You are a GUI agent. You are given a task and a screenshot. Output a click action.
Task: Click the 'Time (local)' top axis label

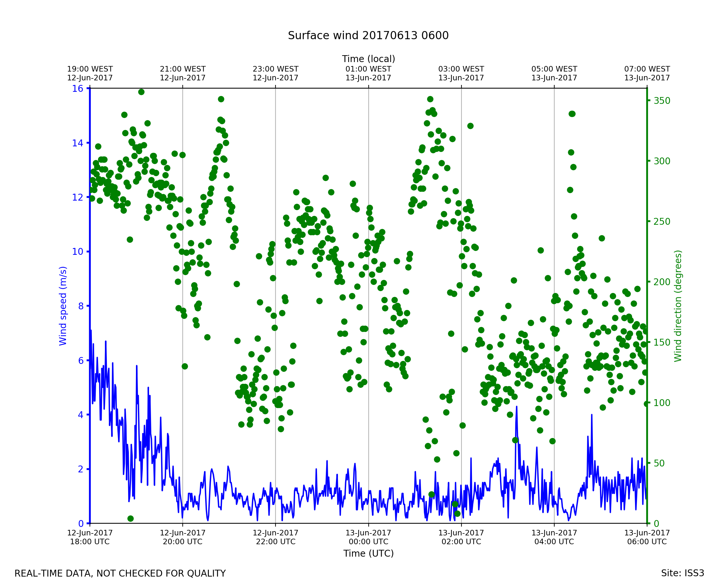pos(368,59)
